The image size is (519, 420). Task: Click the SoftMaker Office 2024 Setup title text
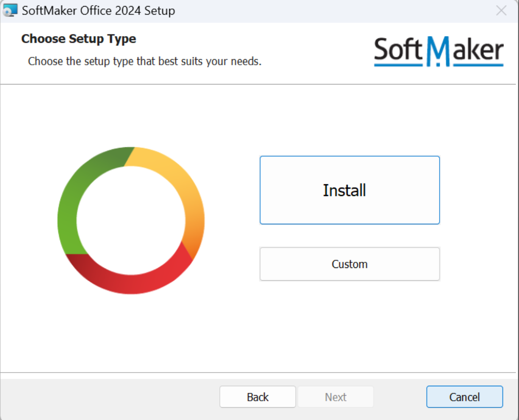pos(98,10)
